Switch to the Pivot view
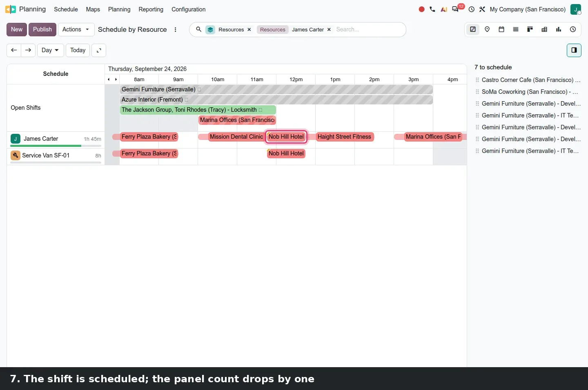 coord(544,29)
